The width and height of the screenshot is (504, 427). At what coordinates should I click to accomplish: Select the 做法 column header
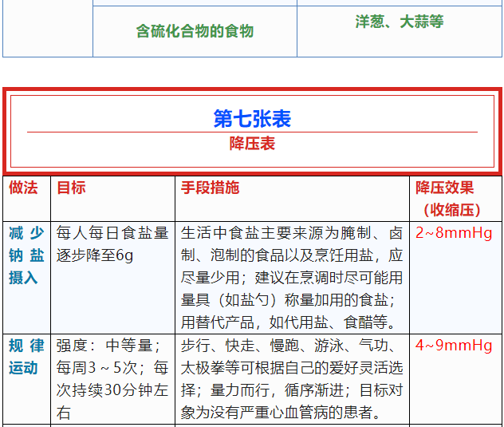click(x=23, y=188)
